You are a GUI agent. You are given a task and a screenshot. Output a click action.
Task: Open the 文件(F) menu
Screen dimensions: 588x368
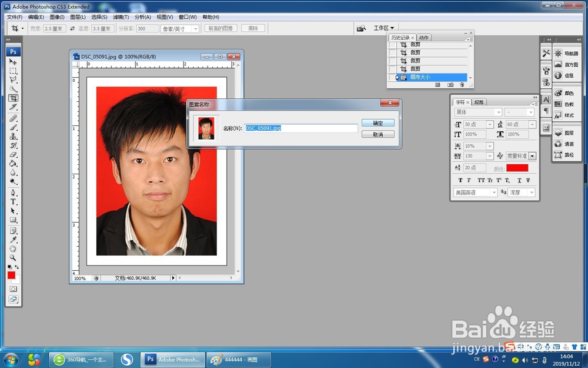click(15, 17)
